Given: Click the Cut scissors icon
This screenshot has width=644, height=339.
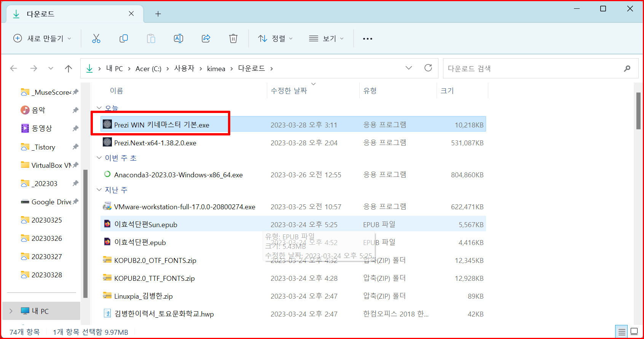Looking at the screenshot, I should tap(96, 38).
